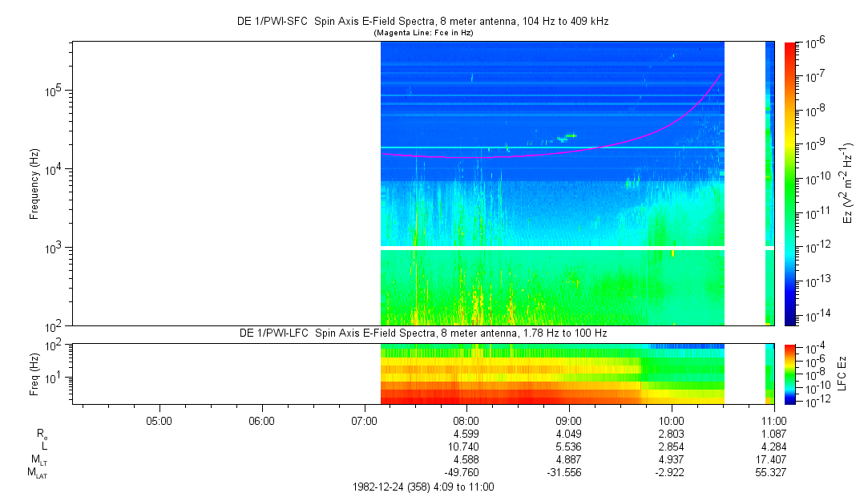Click the lower LFC Ez colorbar
868x497 pixels.
[790, 374]
